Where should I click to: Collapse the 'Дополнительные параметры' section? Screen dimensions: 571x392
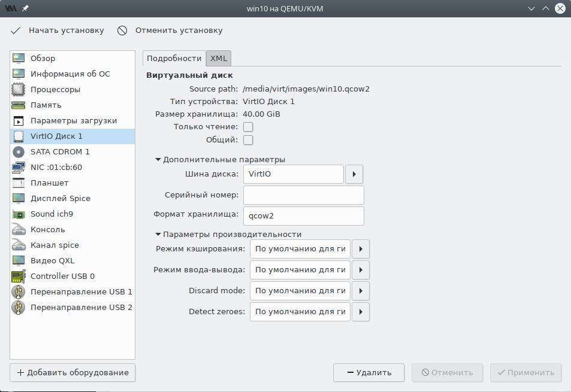pyautogui.click(x=159, y=160)
